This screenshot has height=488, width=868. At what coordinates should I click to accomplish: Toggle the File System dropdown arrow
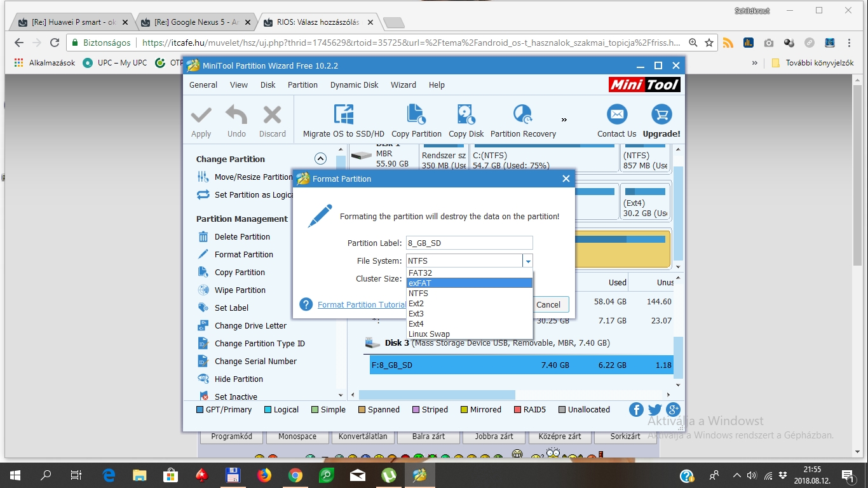527,261
